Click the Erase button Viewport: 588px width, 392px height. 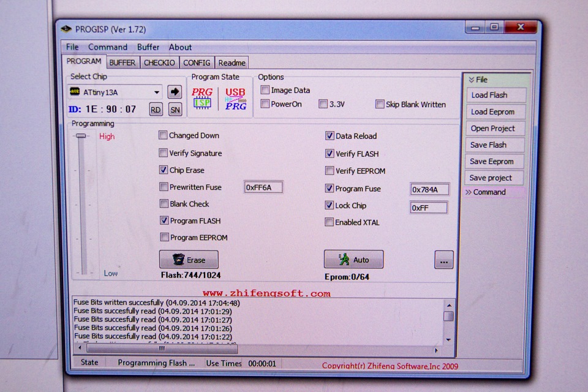(x=189, y=260)
